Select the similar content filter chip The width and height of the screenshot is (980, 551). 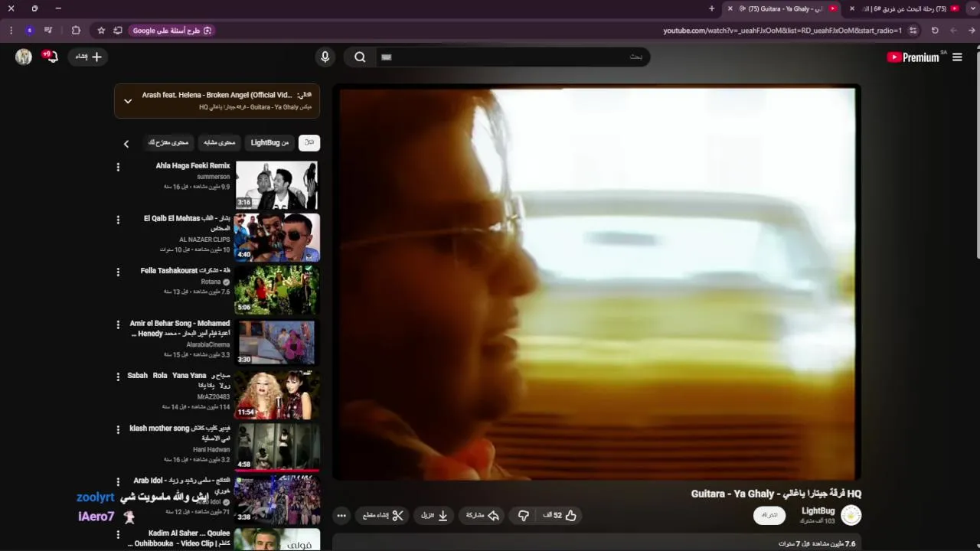220,142
